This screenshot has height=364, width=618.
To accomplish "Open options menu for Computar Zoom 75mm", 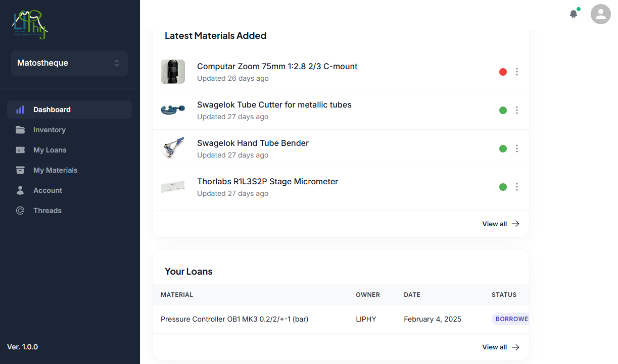I will pyautogui.click(x=516, y=72).
